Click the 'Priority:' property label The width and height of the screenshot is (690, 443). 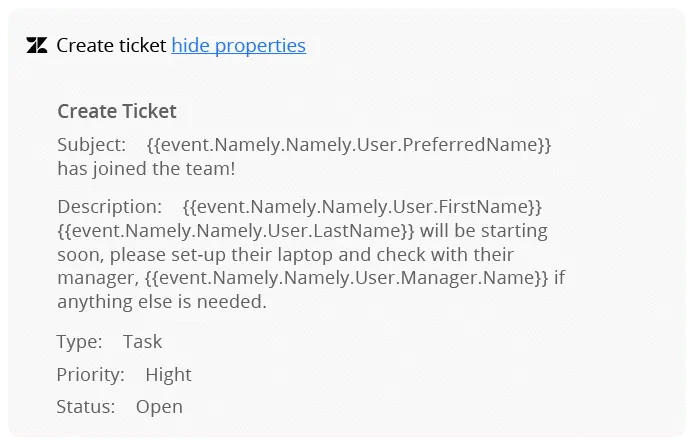point(90,375)
